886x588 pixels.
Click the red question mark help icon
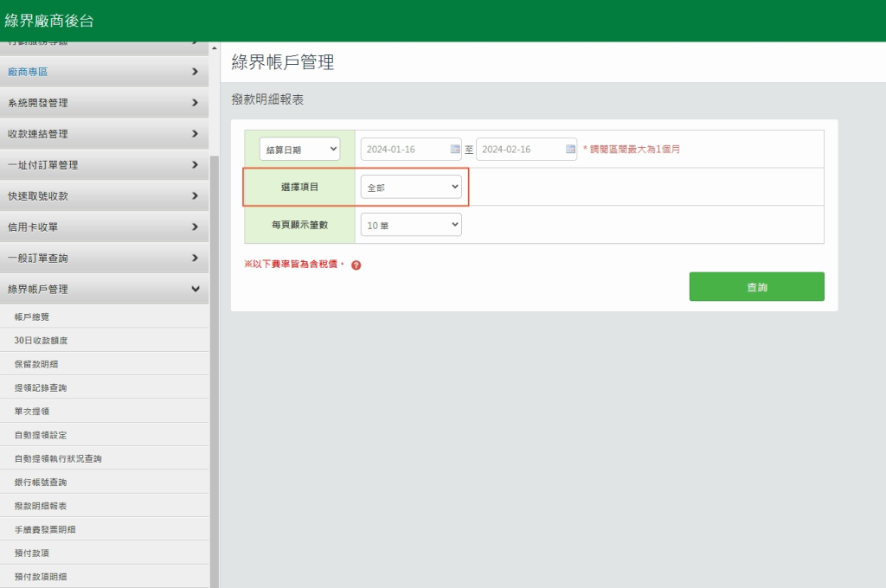pos(356,265)
